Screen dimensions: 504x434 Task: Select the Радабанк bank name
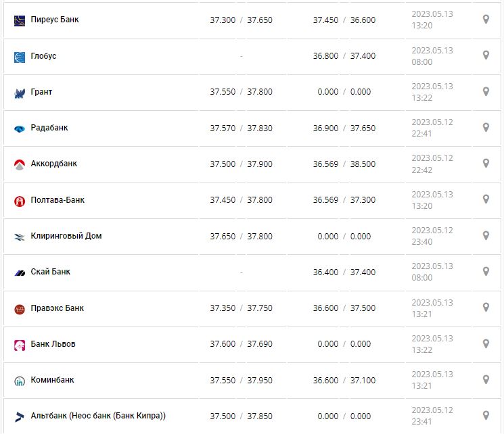pos(49,128)
